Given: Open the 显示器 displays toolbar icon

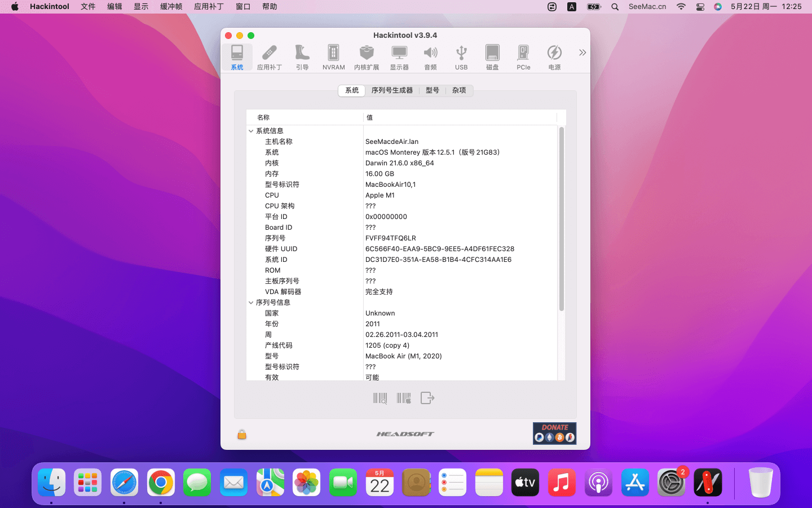Looking at the screenshot, I should click(x=399, y=57).
